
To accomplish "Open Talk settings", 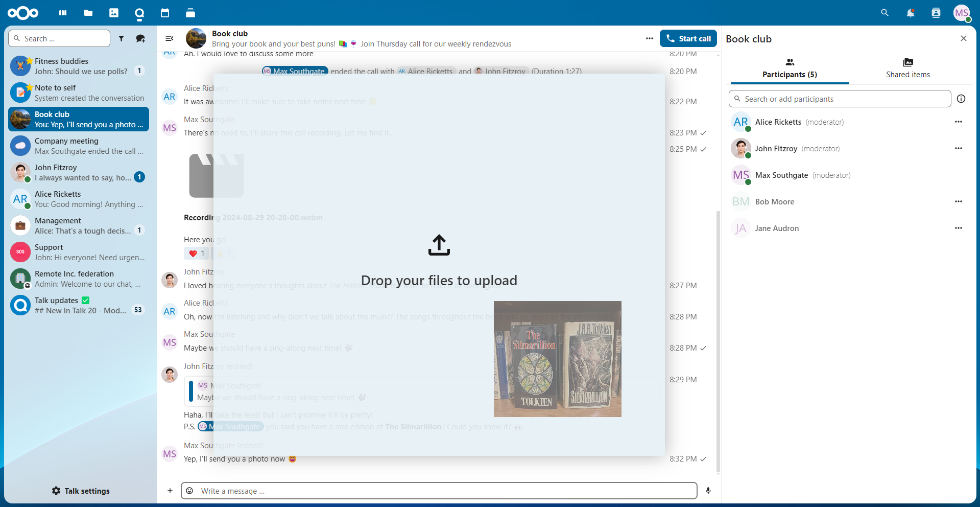I will (81, 491).
